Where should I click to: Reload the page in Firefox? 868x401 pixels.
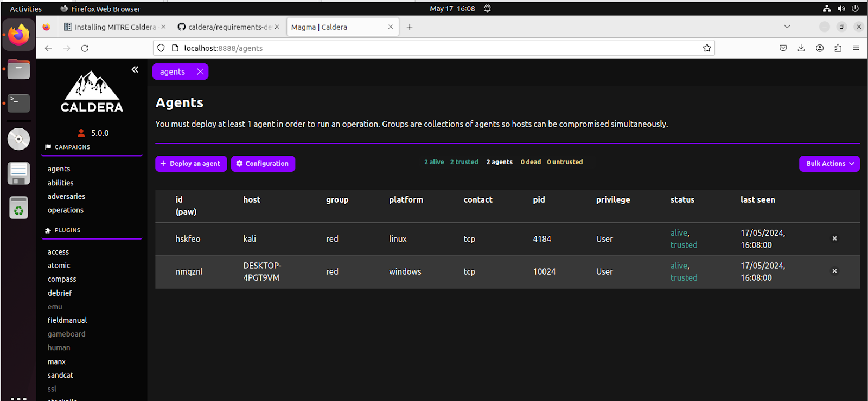tap(85, 48)
